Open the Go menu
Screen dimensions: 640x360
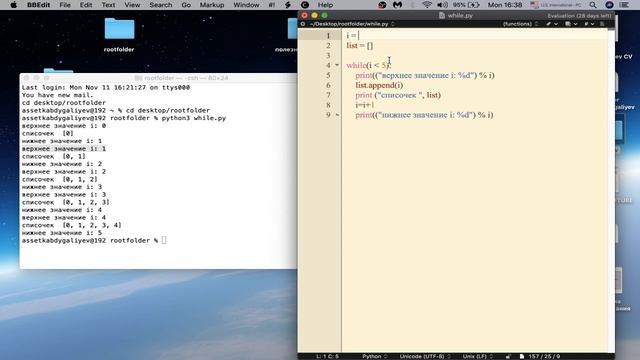[186, 5]
